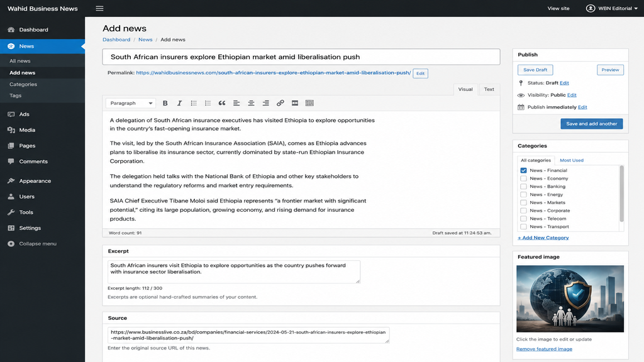Click the Appearance brush icon
Image resolution: width=644 pixels, height=362 pixels.
[11, 180]
